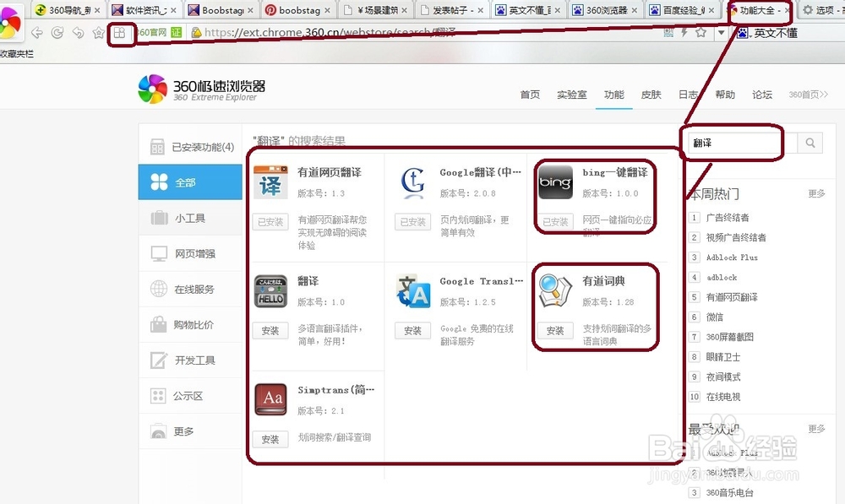
Task: Click the search magnifier icon
Action: coord(810,144)
